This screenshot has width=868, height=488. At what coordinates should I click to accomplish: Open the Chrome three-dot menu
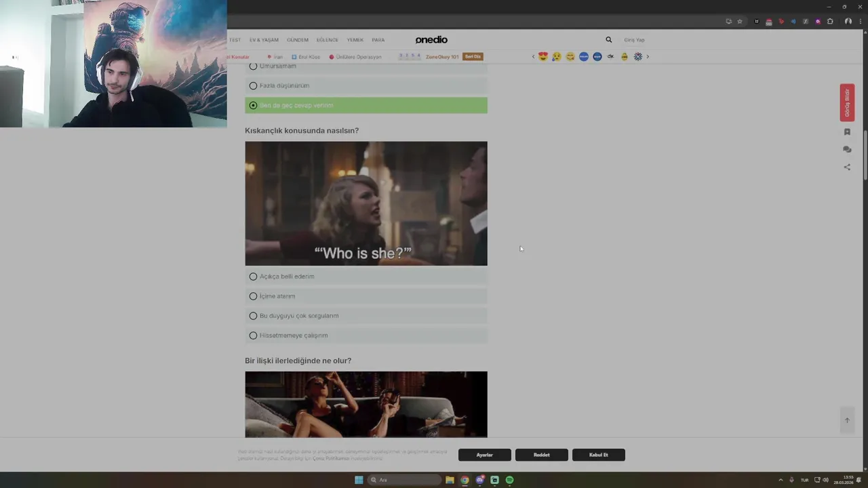(x=860, y=21)
